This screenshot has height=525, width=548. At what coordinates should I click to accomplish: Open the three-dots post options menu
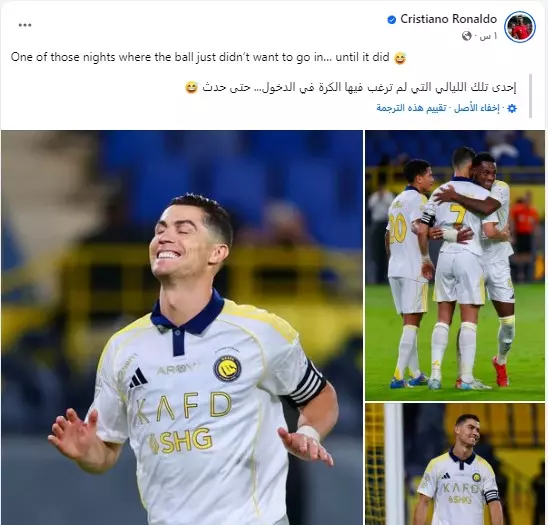pyautogui.click(x=25, y=25)
